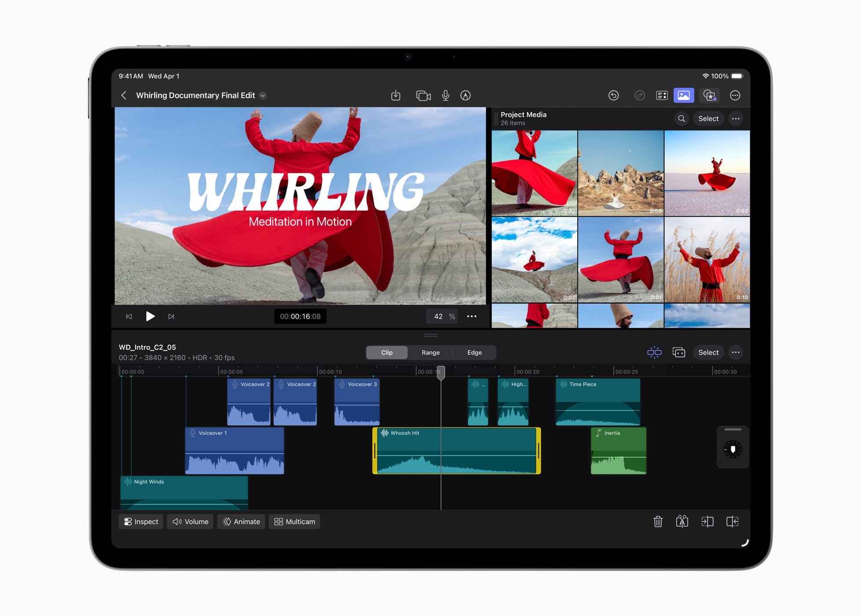Open the Jog Wheel control
The image size is (861, 616).
click(x=732, y=447)
